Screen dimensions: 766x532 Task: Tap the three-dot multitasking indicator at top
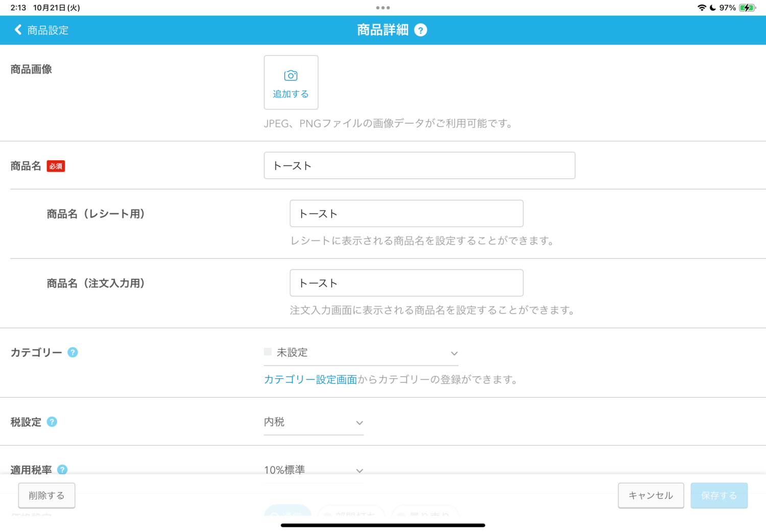click(382, 8)
